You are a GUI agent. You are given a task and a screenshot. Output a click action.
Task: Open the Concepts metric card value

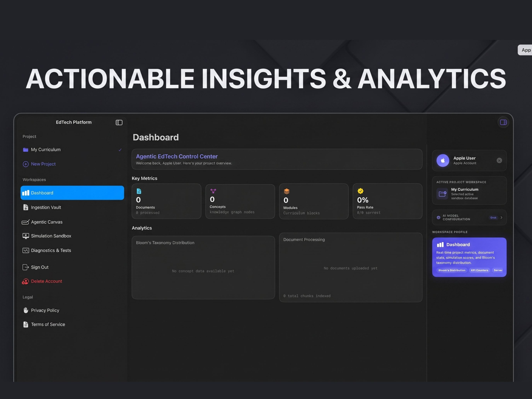pyautogui.click(x=212, y=199)
